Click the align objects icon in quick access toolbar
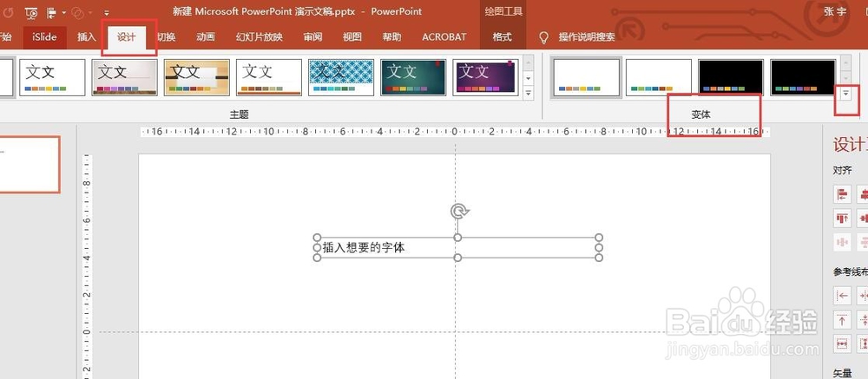This screenshot has height=379, width=868. tap(52, 12)
